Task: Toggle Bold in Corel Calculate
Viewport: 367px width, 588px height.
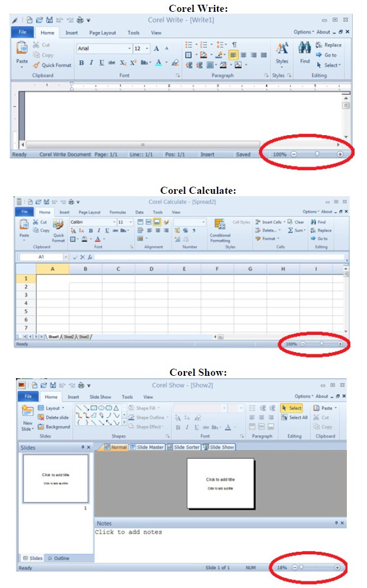Action: click(x=91, y=231)
